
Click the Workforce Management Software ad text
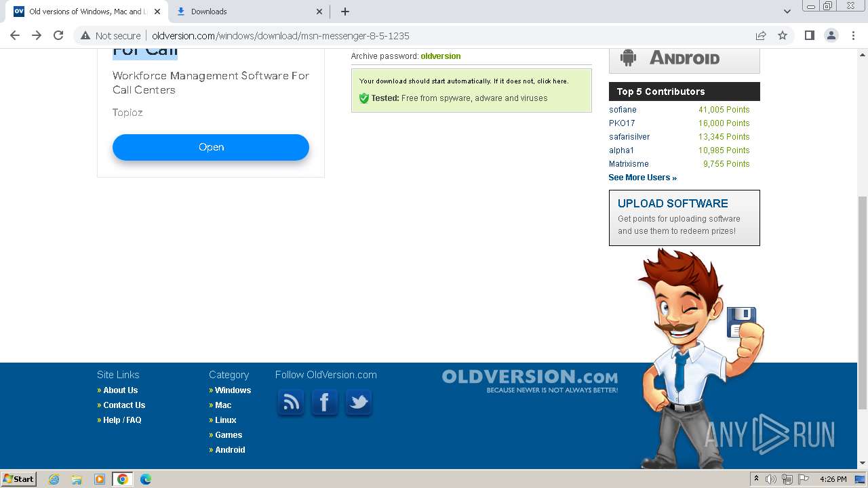pyautogui.click(x=211, y=83)
